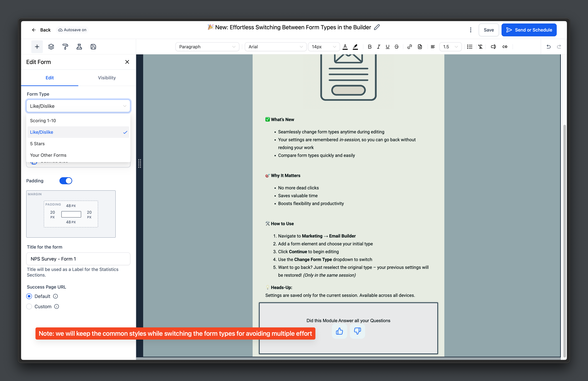Click the panel resize drag handle
This screenshot has height=381, width=588.
coord(140,163)
